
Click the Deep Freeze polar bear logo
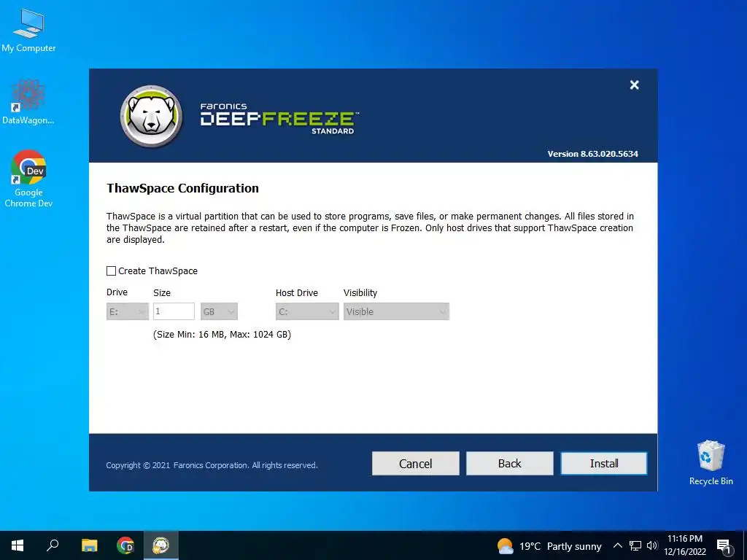pos(152,117)
